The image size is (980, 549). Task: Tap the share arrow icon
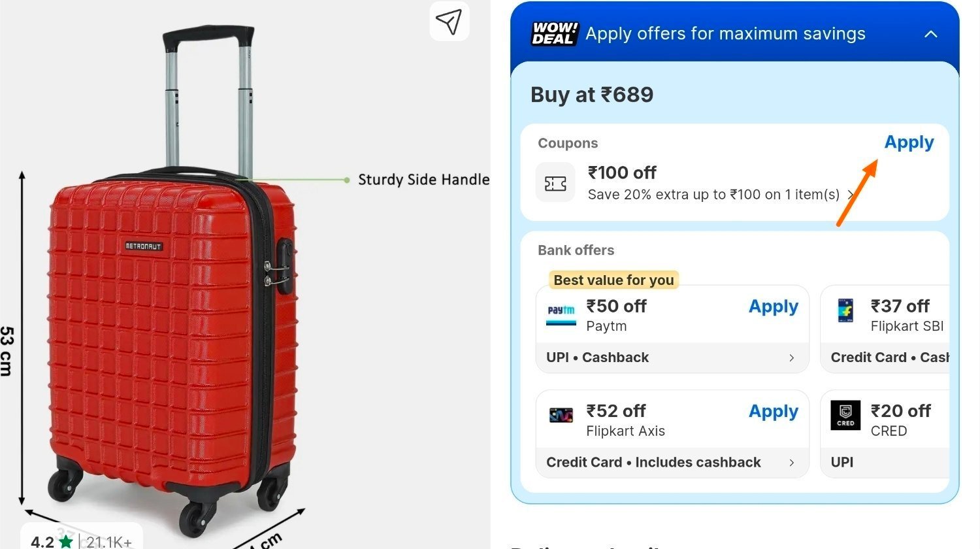pyautogui.click(x=449, y=21)
